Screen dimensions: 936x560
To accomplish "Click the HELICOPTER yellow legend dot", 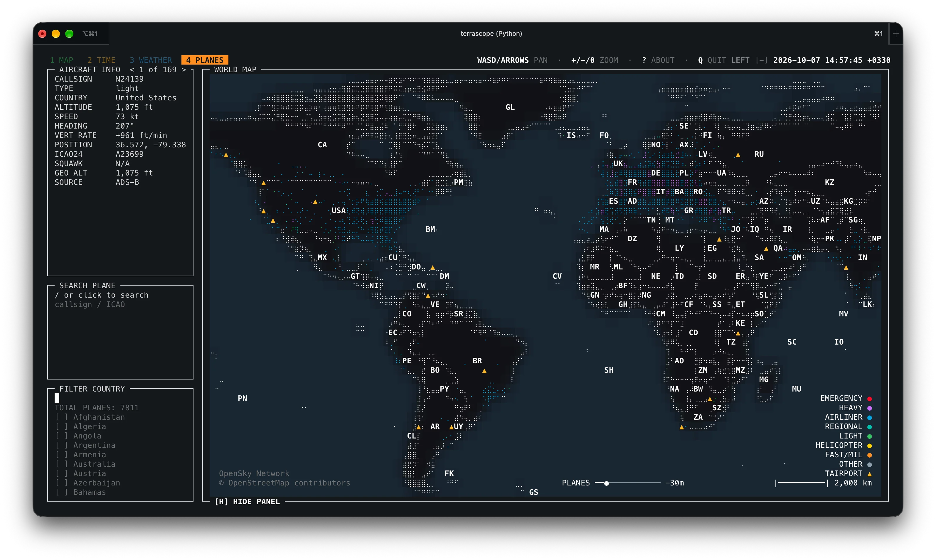I will (870, 446).
